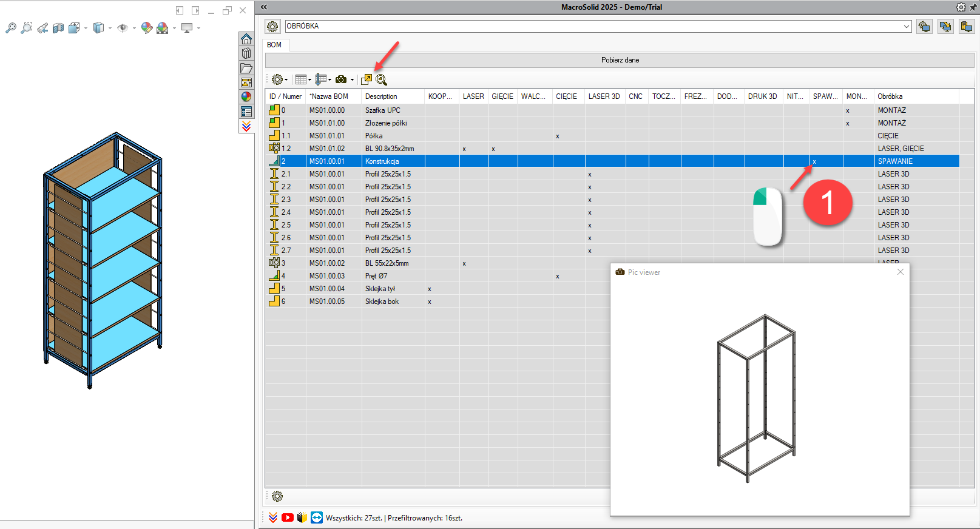Open the Custom Properties list icon
980x529 pixels.
click(246, 112)
